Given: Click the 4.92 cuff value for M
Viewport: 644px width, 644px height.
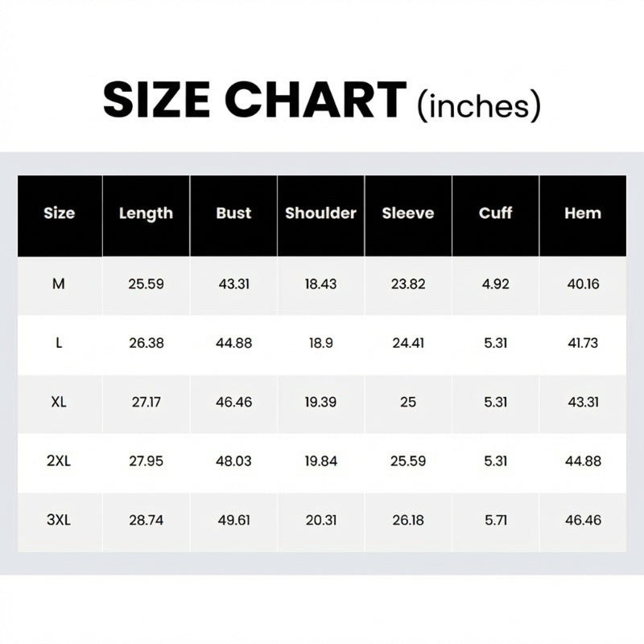Looking at the screenshot, I should click(495, 284).
